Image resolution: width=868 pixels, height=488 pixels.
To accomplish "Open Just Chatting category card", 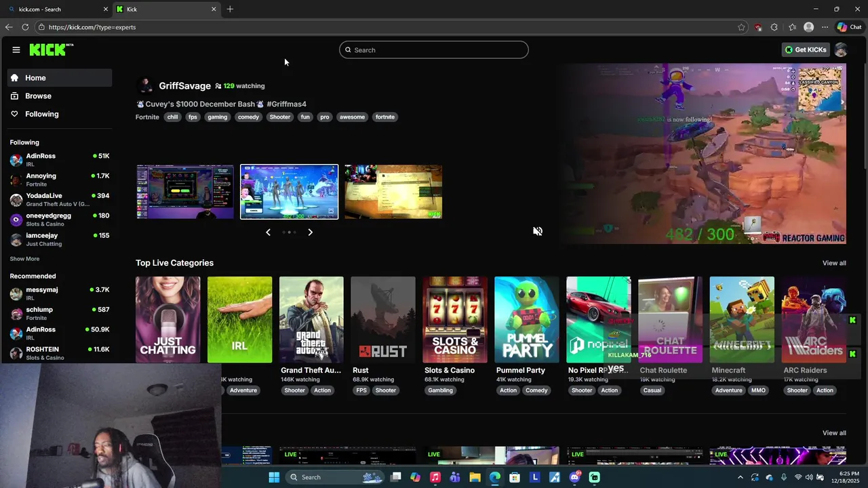I will pos(167,319).
